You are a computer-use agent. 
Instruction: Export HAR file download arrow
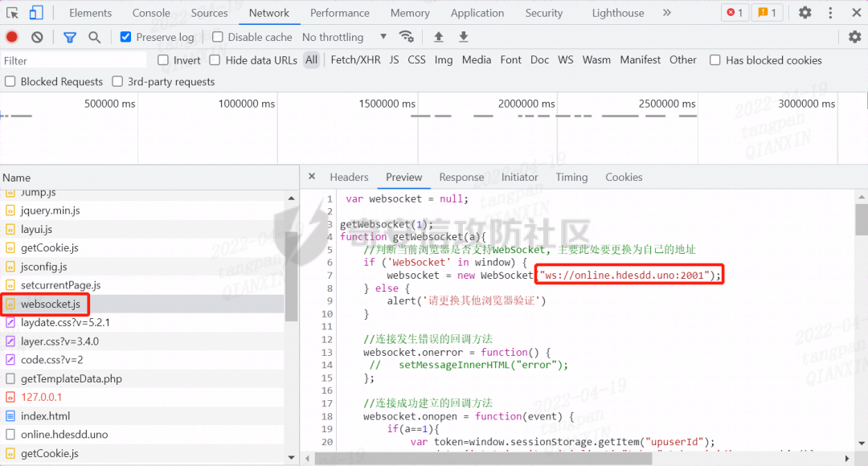pyautogui.click(x=464, y=37)
